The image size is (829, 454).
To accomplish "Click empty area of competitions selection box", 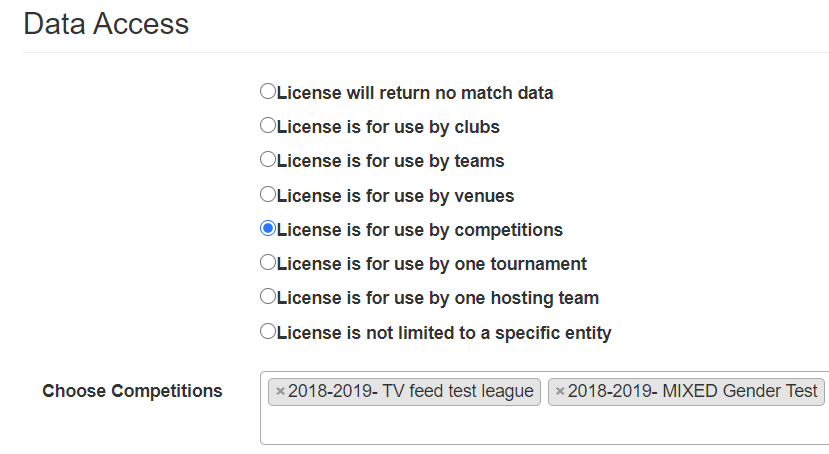I will click(x=545, y=425).
